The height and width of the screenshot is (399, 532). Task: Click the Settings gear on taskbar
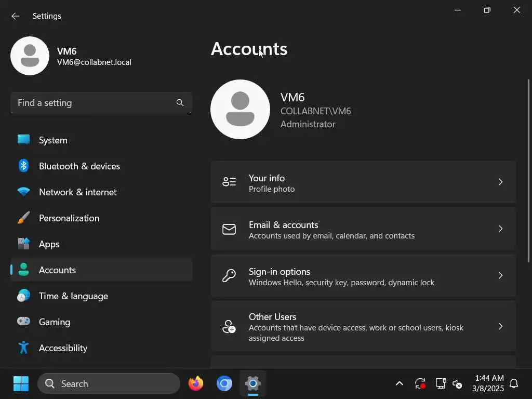[253, 384]
